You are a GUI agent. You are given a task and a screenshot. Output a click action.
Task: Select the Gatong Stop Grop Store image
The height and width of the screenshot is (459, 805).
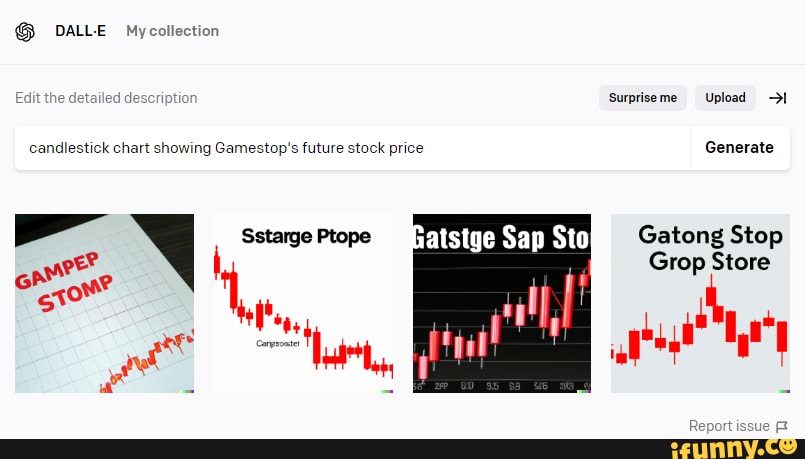(x=700, y=303)
